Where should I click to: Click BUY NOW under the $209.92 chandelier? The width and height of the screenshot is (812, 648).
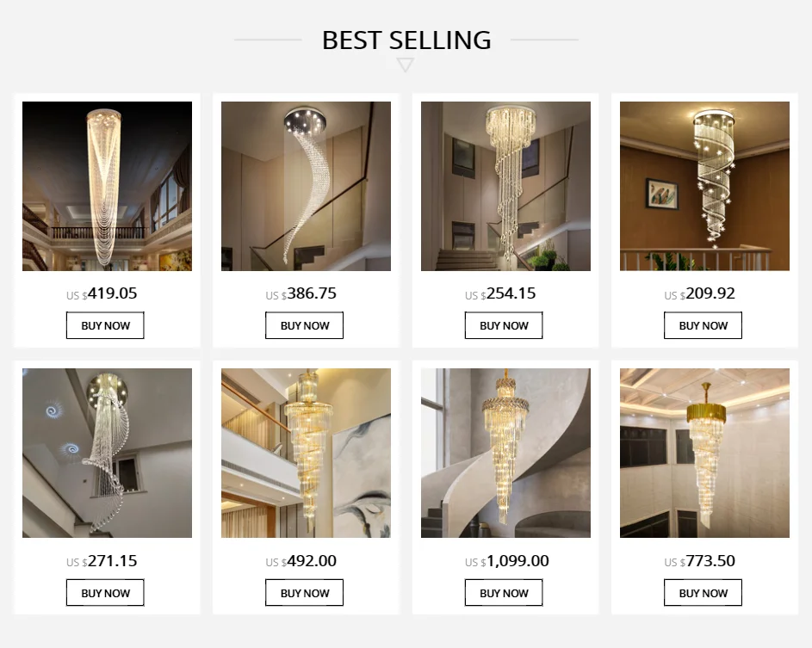(x=704, y=325)
